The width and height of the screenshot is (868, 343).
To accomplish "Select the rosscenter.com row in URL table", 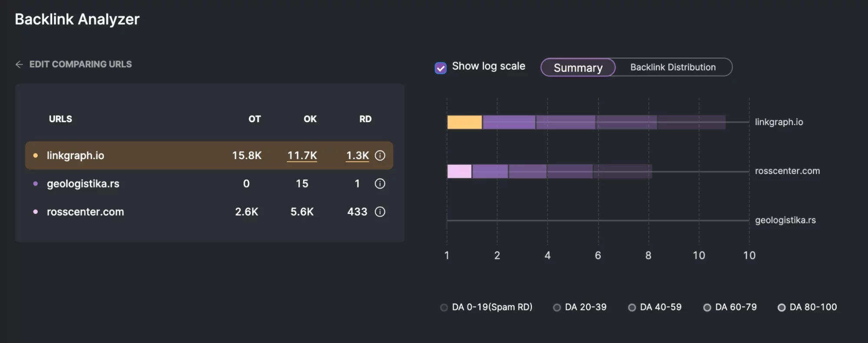I will (86, 212).
